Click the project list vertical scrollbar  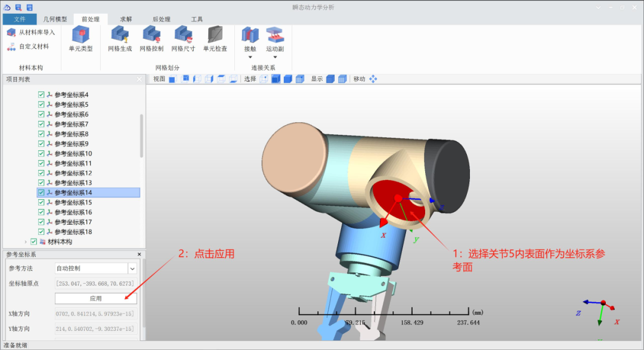[x=142, y=135]
